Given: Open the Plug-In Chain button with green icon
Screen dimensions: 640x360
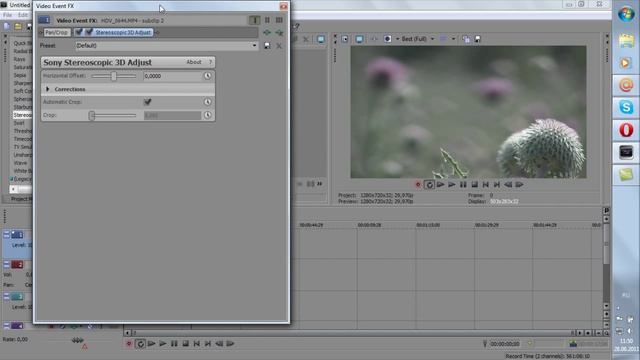Looking at the screenshot, I should [x=267, y=32].
